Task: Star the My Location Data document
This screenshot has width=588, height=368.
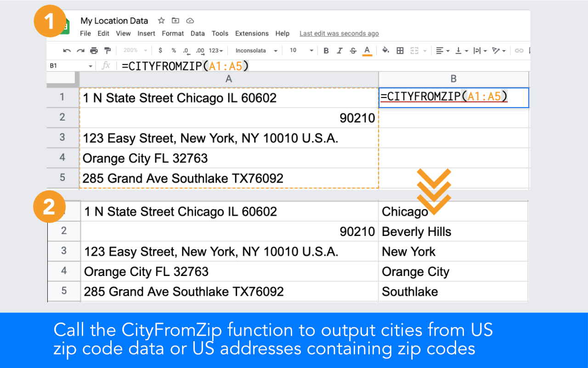Action: tap(161, 21)
